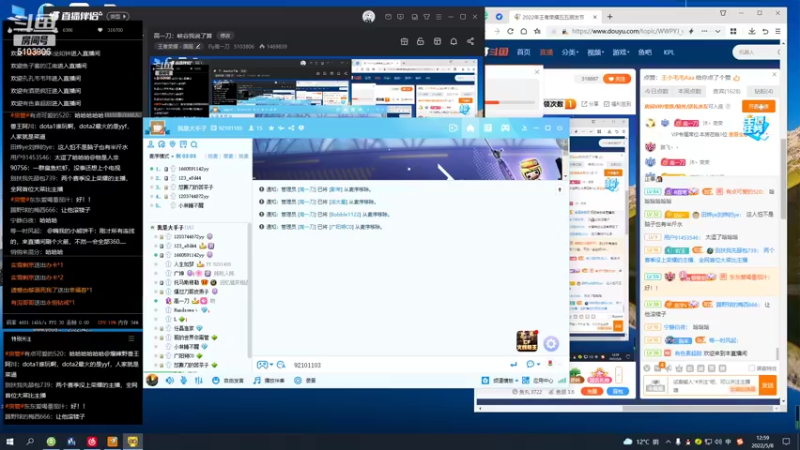Click the music note accompaniment icon
This screenshot has height=450, width=800.
point(257,380)
